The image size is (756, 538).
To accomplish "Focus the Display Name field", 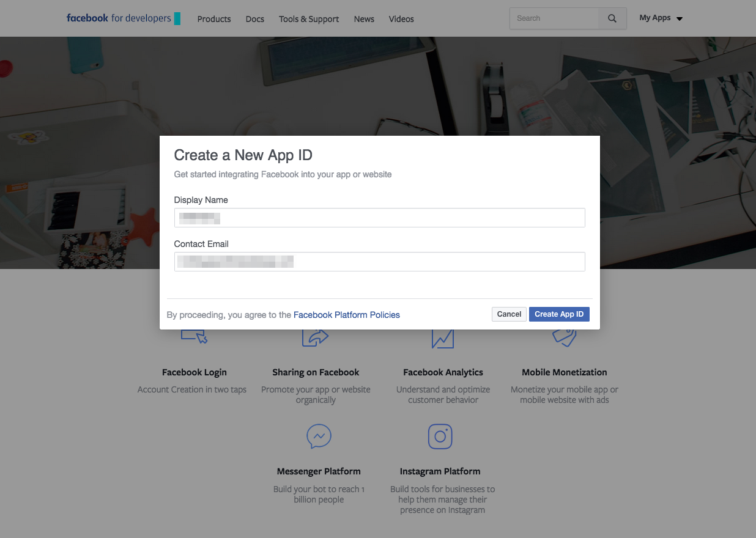I will (379, 218).
